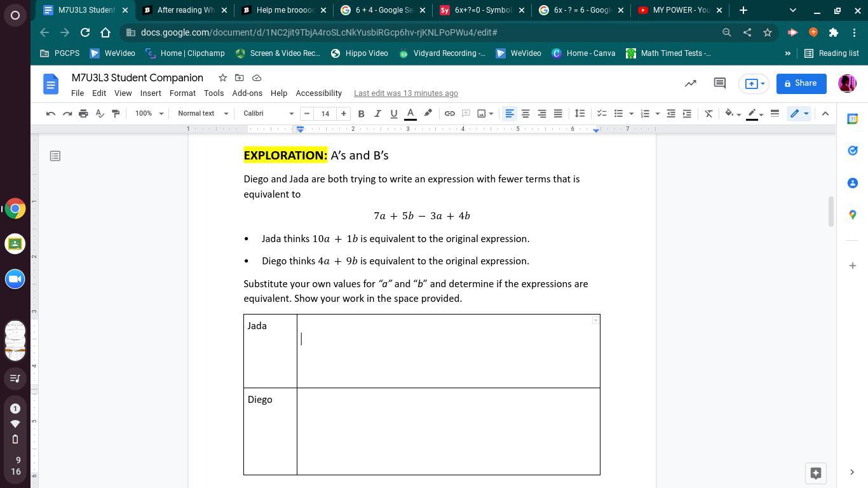868x488 pixels.
Task: Click the Explore button at bottom right
Action: pyautogui.click(x=815, y=473)
